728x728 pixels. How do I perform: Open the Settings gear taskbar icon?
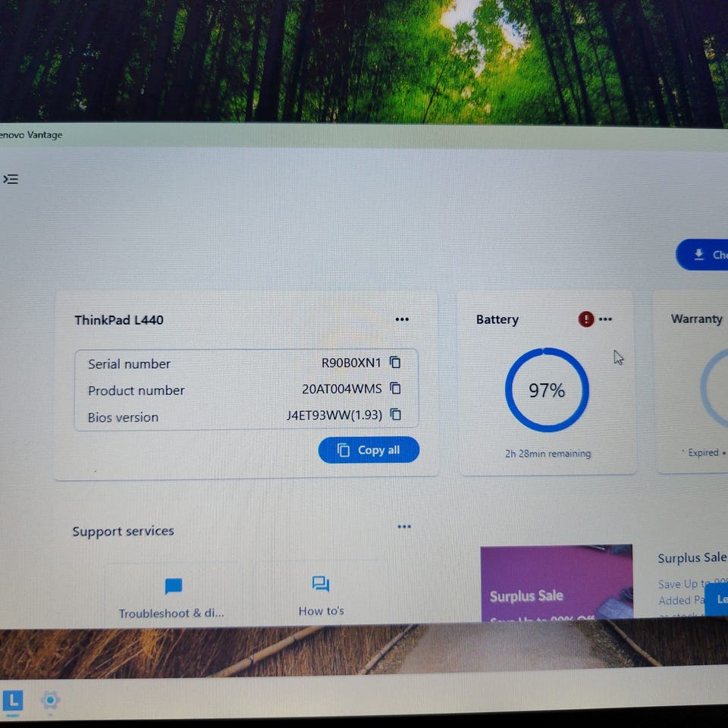(x=50, y=700)
